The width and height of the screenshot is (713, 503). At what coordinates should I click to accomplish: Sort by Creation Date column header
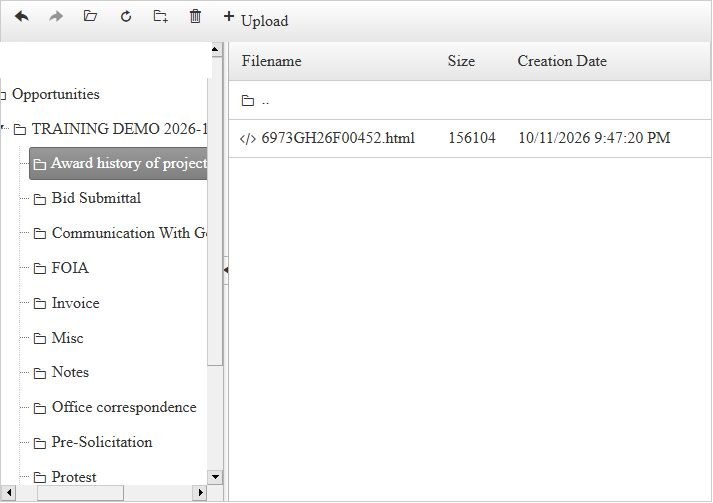[562, 61]
